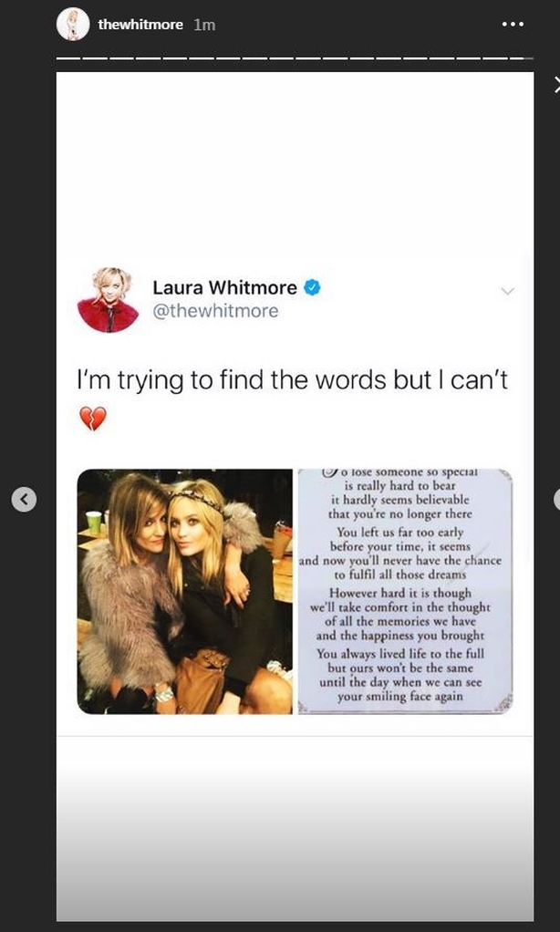Image resolution: width=560 pixels, height=932 pixels.
Task: Jump to last grey segment of progress bar
Action: pyautogui.click(x=528, y=58)
